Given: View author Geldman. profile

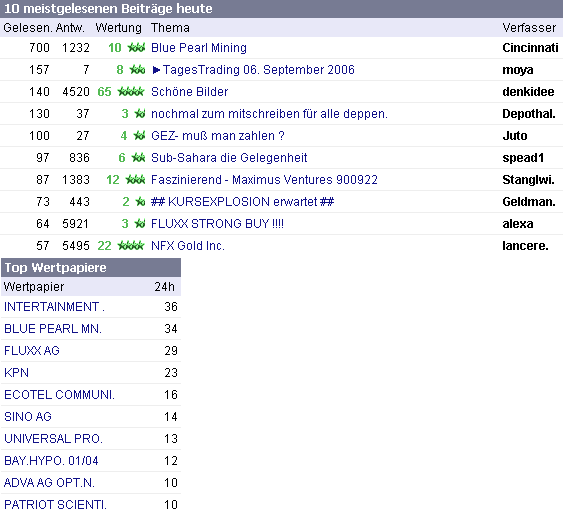Looking at the screenshot, I should (529, 201).
